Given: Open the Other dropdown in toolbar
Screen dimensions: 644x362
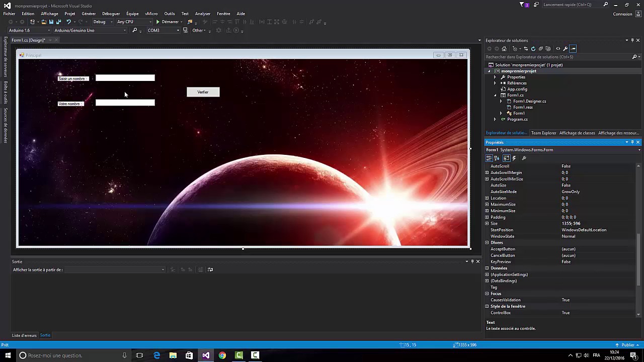Looking at the screenshot, I should (x=199, y=30).
